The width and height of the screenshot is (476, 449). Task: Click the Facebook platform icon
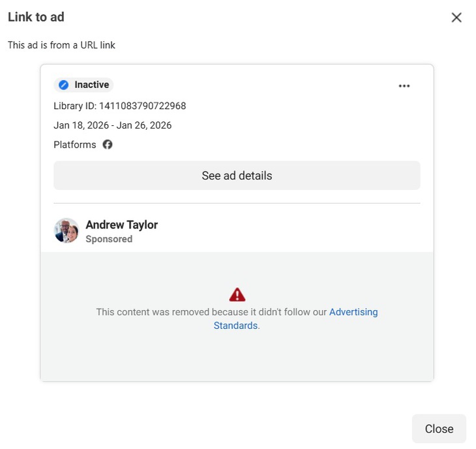(x=108, y=145)
